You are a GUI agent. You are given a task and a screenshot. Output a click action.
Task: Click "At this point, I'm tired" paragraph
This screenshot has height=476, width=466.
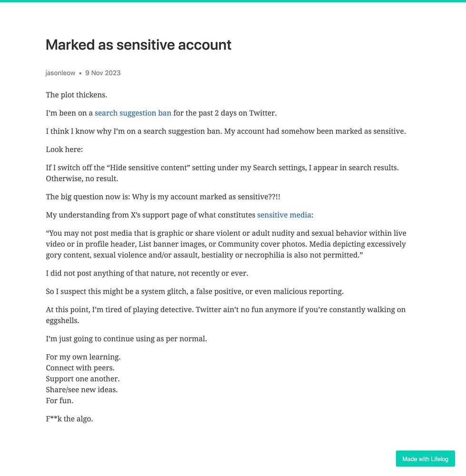point(226,315)
